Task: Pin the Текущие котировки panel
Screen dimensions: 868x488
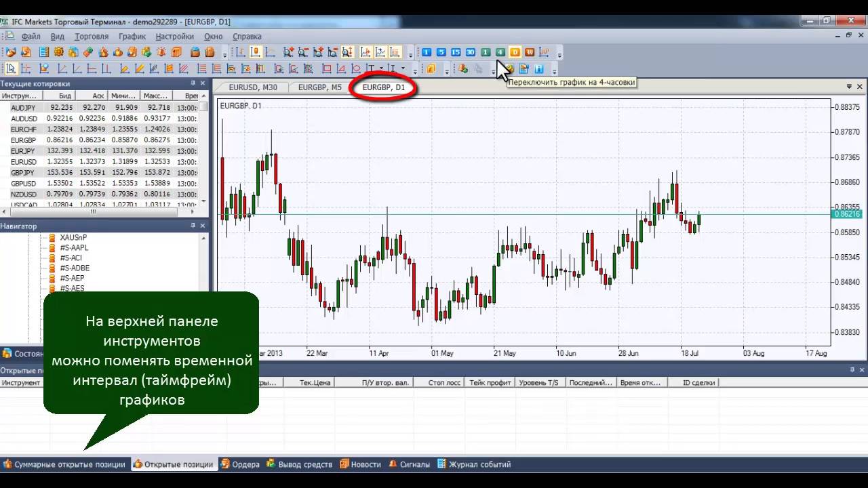Action: point(193,83)
